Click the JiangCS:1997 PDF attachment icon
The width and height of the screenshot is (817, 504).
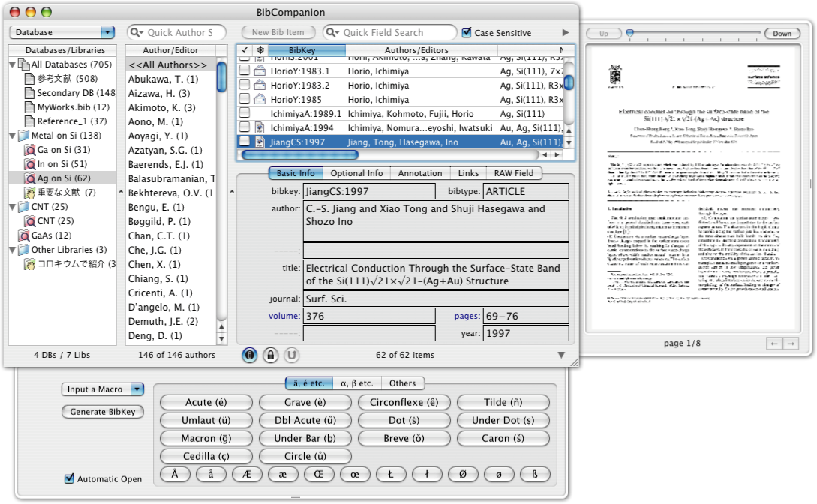click(260, 142)
